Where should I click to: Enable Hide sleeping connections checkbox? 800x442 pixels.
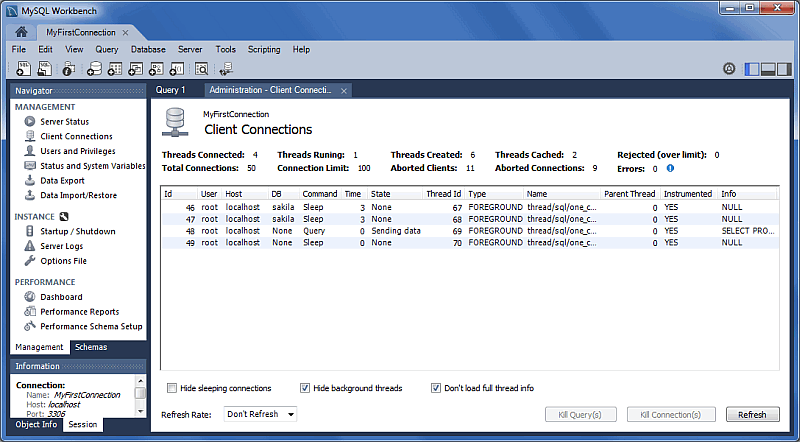[173, 388]
